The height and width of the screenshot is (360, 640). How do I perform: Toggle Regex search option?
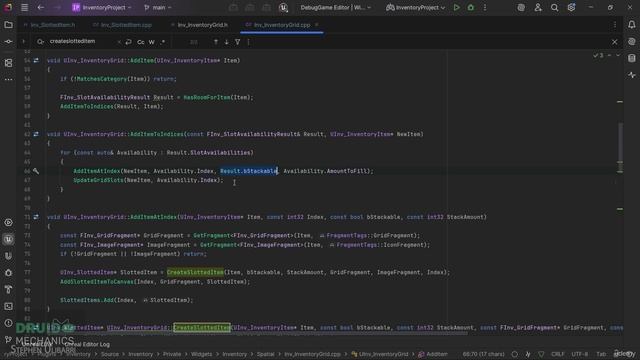tap(162, 42)
